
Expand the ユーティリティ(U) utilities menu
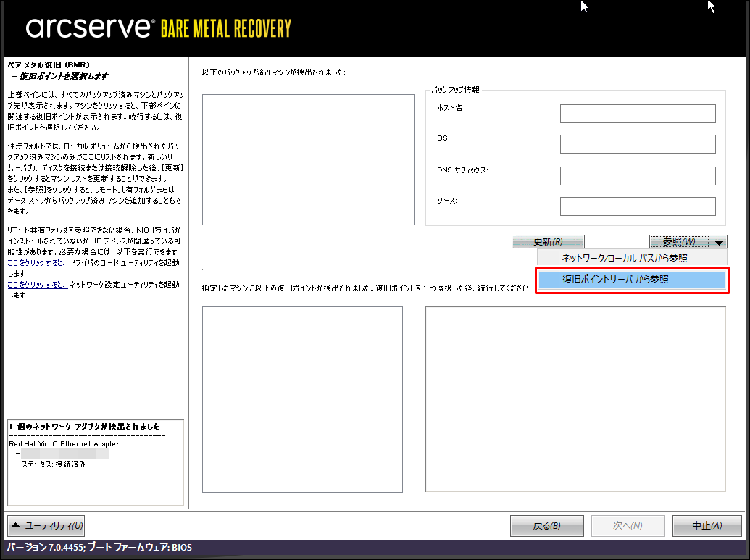click(46, 525)
